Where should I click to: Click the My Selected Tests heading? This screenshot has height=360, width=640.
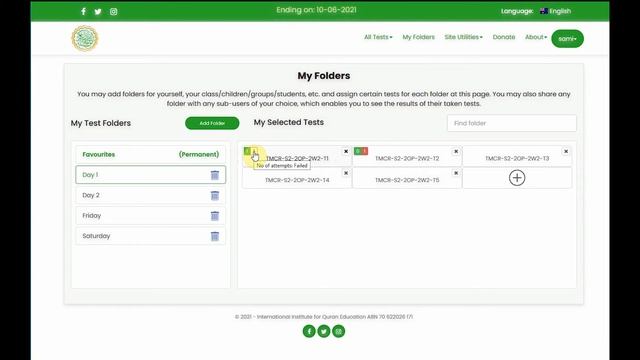[x=289, y=122]
